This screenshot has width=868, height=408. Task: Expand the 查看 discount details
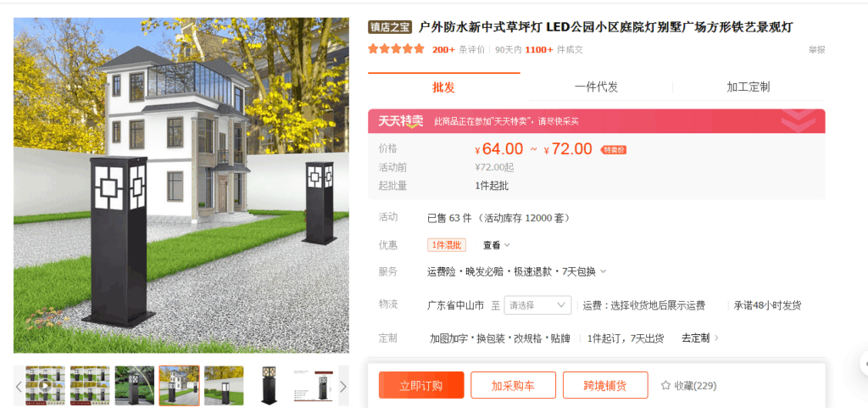[x=496, y=244]
